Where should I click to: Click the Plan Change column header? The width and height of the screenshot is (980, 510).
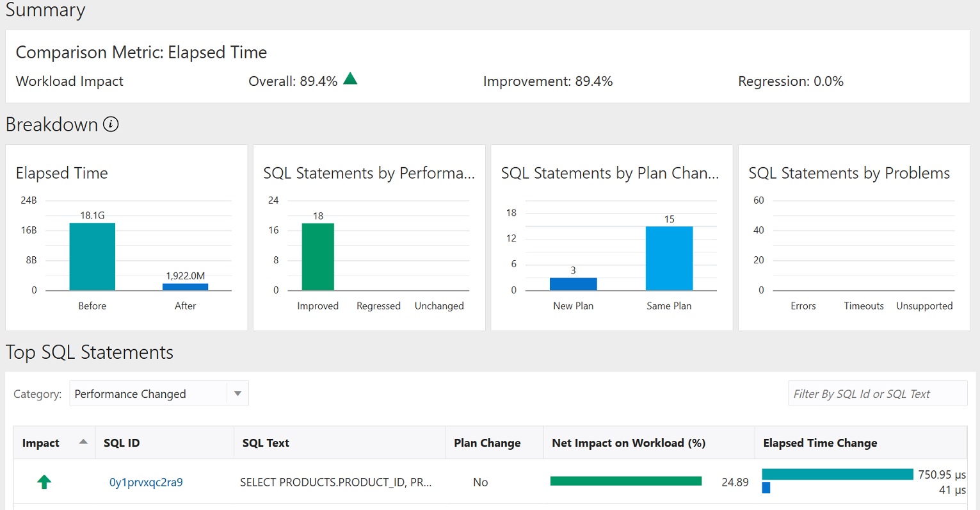point(487,443)
